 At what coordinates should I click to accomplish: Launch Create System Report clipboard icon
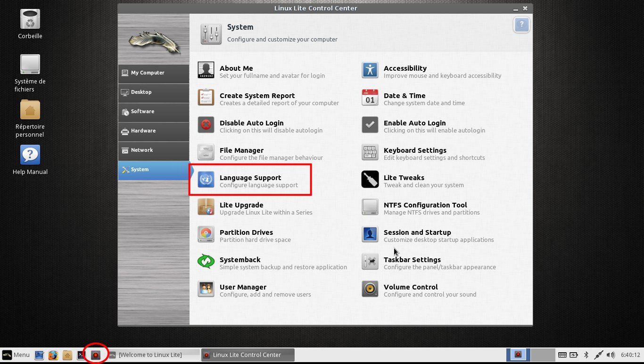pyautogui.click(x=206, y=98)
